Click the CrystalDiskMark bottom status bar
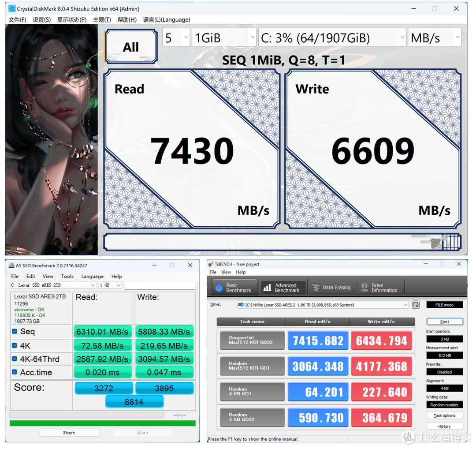The width and height of the screenshot is (476, 449). click(x=283, y=242)
